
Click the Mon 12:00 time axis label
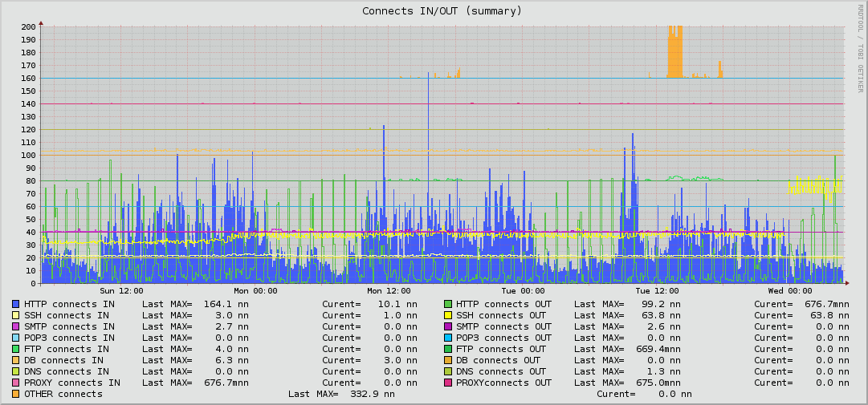pyautogui.click(x=389, y=290)
